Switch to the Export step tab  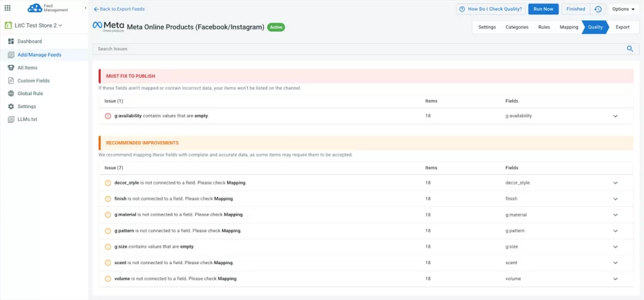[x=622, y=27]
